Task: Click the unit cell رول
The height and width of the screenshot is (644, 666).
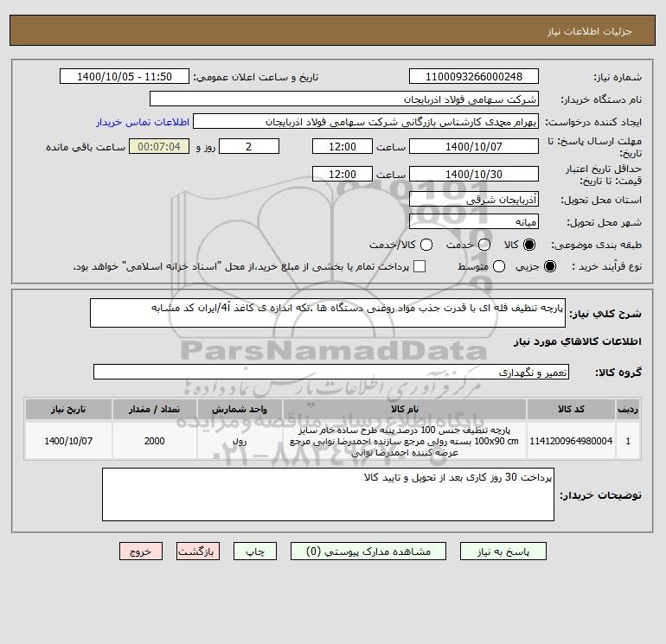Action: click(x=240, y=441)
